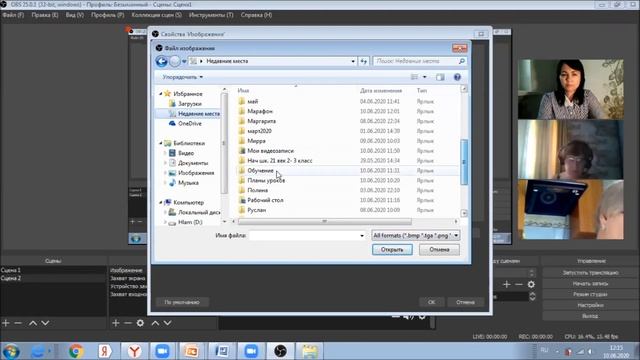640x360 pixels.
Task: Remove transition with the transitions panel minus
Action: point(519,284)
